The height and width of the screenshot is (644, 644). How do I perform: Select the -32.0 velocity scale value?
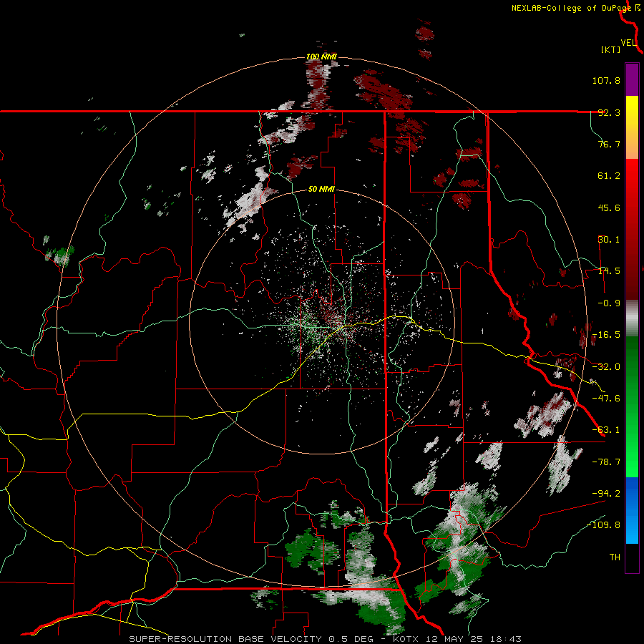click(x=606, y=367)
